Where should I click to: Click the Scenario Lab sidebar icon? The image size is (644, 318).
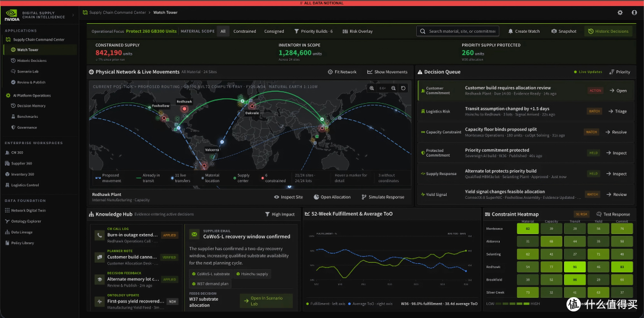click(13, 71)
